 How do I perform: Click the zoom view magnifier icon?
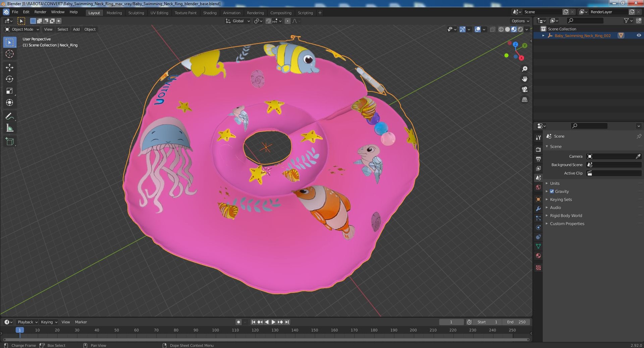click(x=525, y=69)
